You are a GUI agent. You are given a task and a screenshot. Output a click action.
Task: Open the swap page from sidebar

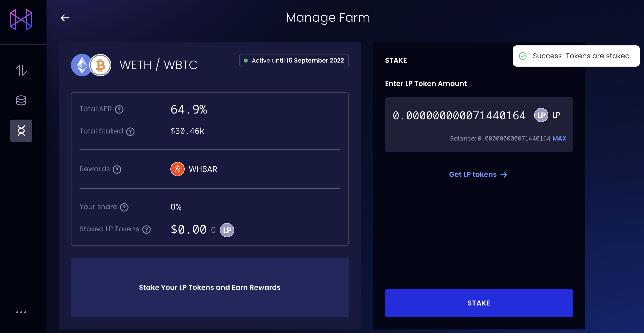21,70
